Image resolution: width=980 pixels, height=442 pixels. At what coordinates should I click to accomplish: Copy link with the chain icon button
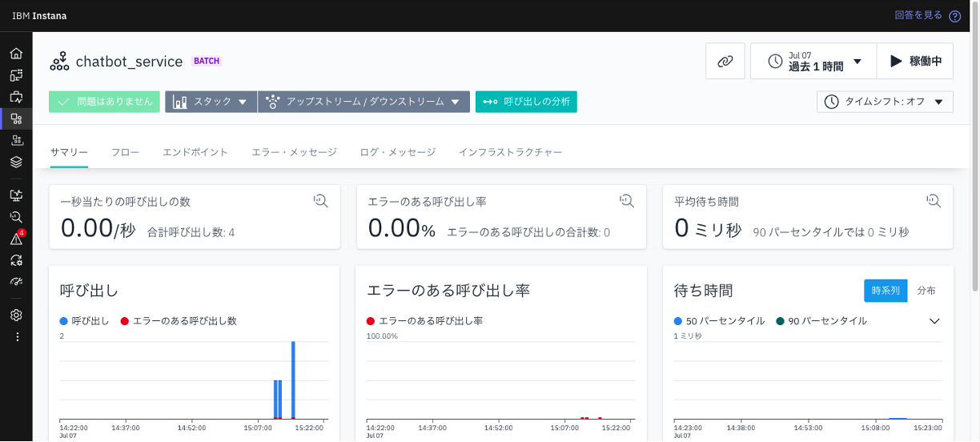point(725,61)
